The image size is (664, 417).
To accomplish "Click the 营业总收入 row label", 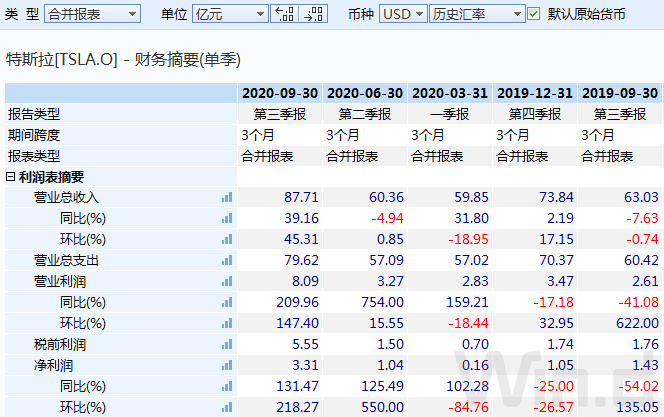I will [x=66, y=197].
